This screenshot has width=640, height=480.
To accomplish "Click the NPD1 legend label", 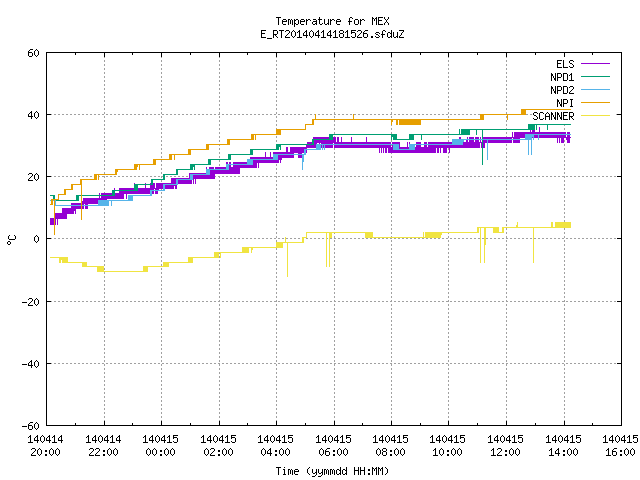I will 562,77.
